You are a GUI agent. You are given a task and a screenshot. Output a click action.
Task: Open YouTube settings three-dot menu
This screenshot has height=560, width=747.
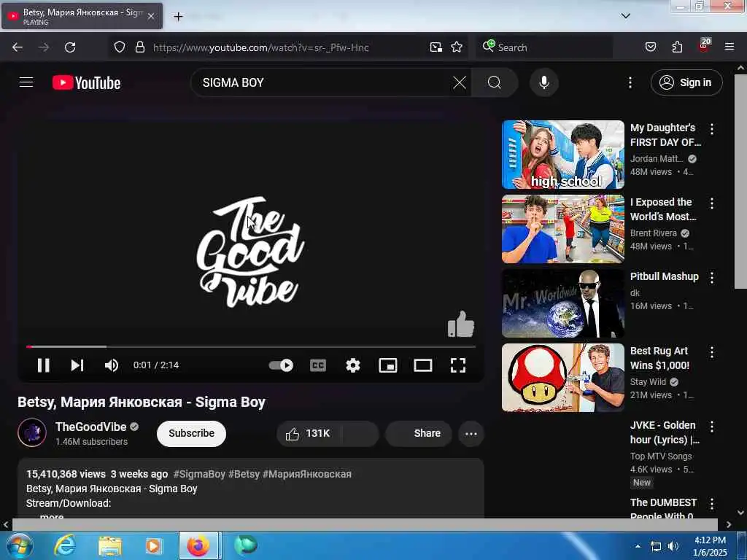pyautogui.click(x=630, y=82)
